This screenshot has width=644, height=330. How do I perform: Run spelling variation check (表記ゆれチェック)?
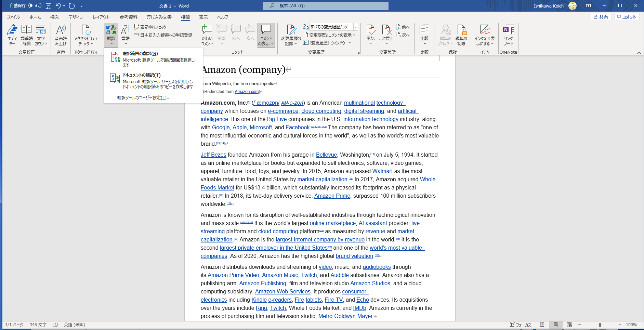(x=150, y=27)
